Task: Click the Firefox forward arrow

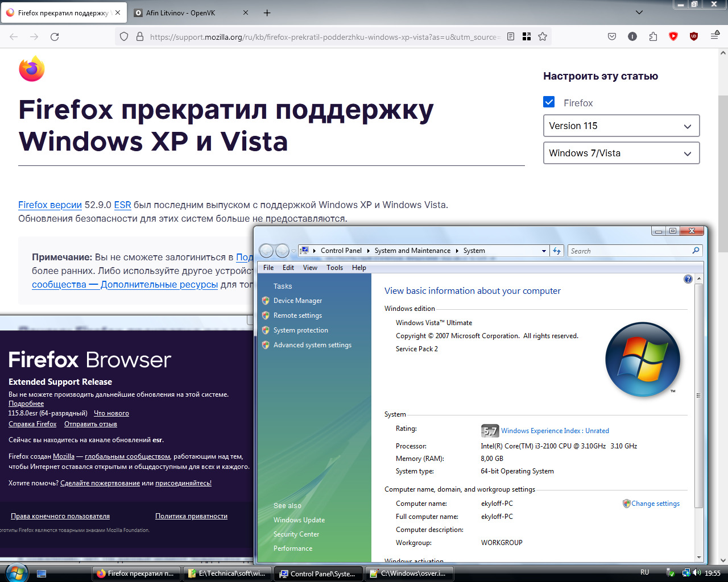Action: (34, 37)
